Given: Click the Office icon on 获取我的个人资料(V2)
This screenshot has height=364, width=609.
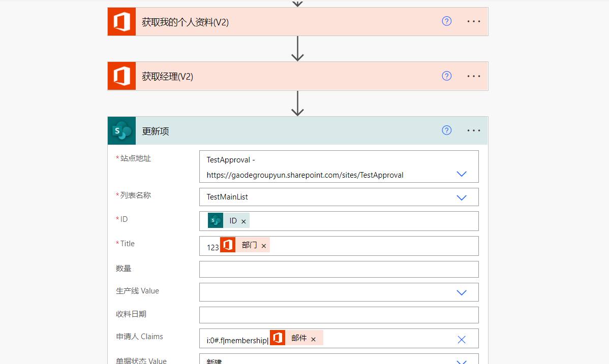Looking at the screenshot, I should pos(121,22).
